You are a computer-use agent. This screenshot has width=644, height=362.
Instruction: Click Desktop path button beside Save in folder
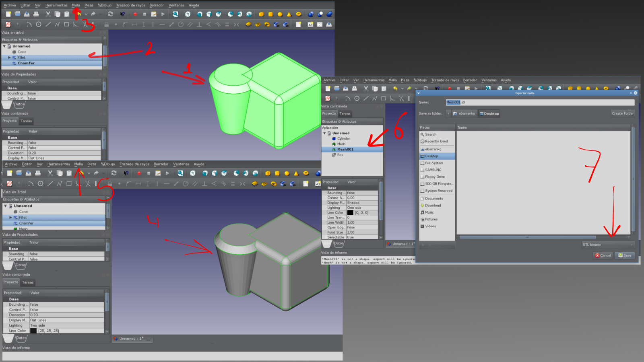pos(489,113)
